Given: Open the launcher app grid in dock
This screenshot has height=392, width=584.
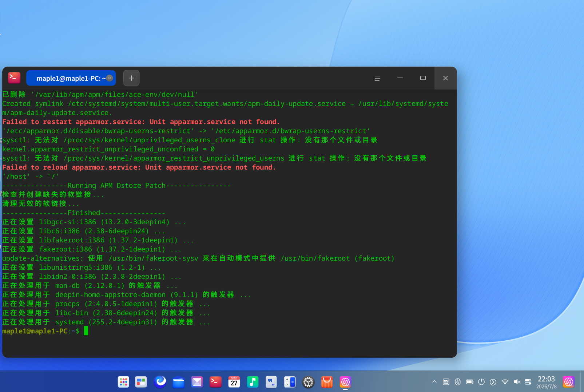Looking at the screenshot, I should tap(123, 382).
